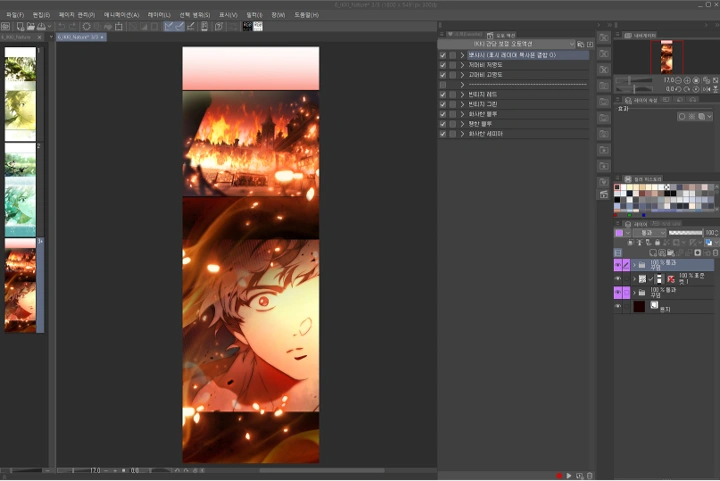Viewport: 720px width, 481px height.
Task: Select page 2 teal thumbnail in page manager
Action: point(20,190)
